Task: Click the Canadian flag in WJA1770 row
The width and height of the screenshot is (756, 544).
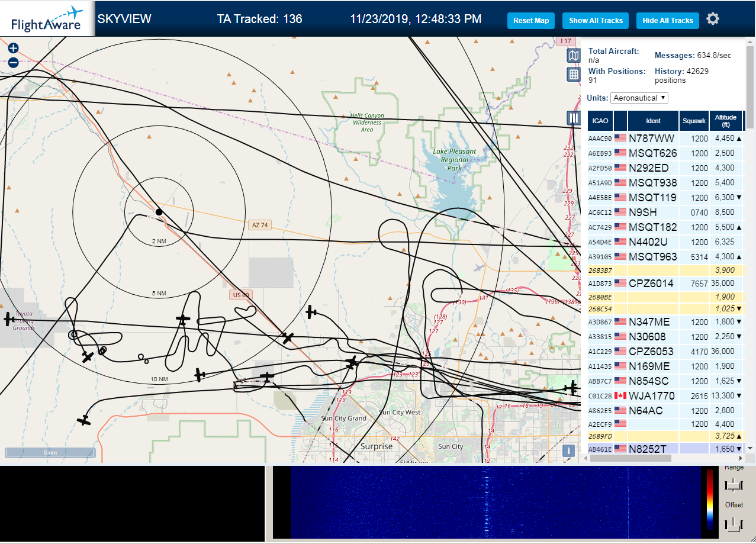Action: 620,395
